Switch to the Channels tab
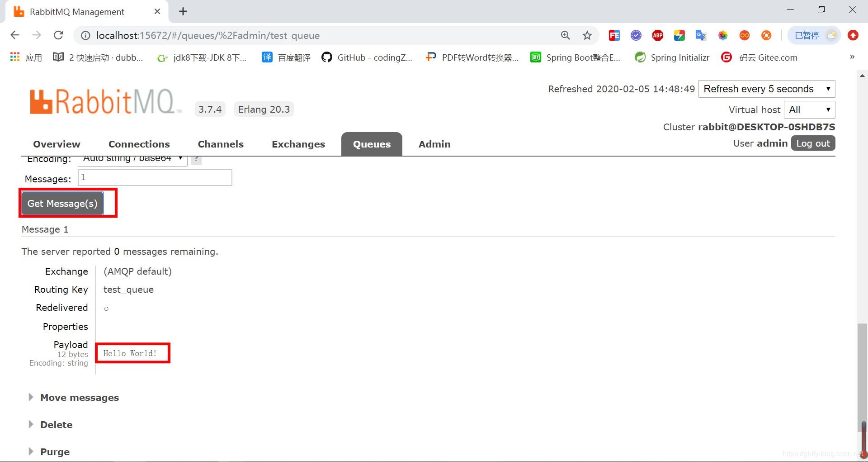868x462 pixels. [x=221, y=144]
